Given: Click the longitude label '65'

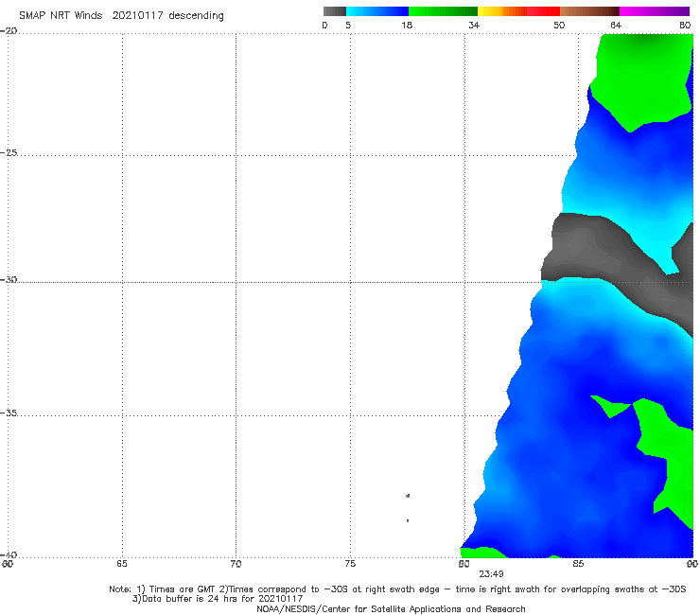Looking at the screenshot, I should pyautogui.click(x=122, y=564).
